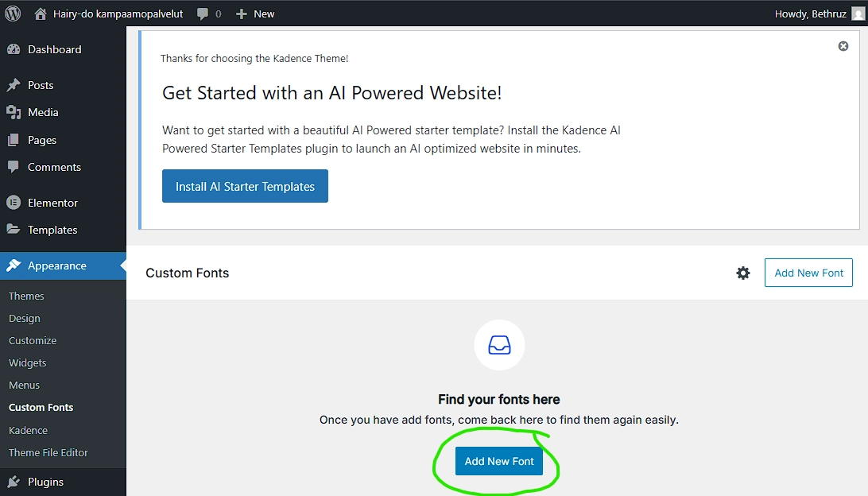Click the Plugins plug icon in sidebar
The width and height of the screenshot is (868, 496).
[14, 482]
